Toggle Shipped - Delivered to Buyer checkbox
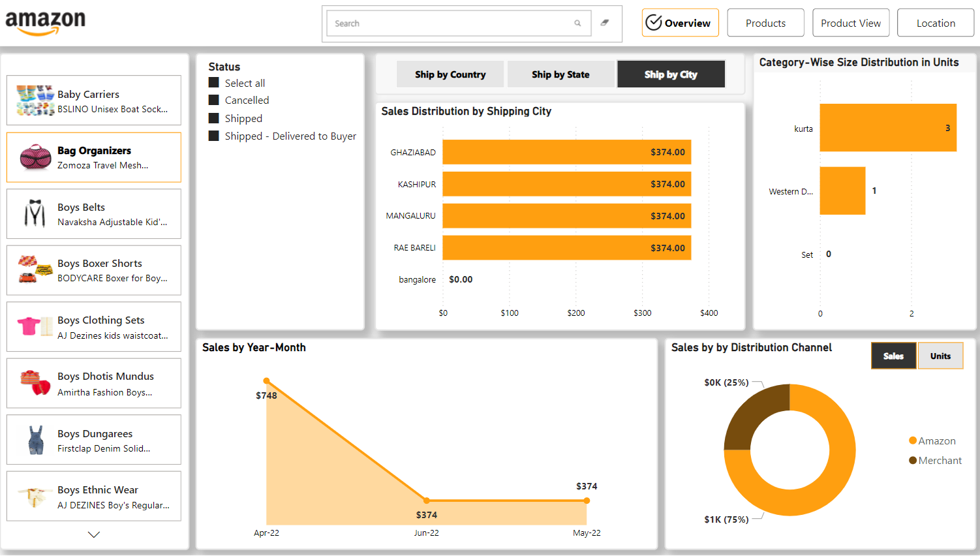980x556 pixels. click(213, 136)
